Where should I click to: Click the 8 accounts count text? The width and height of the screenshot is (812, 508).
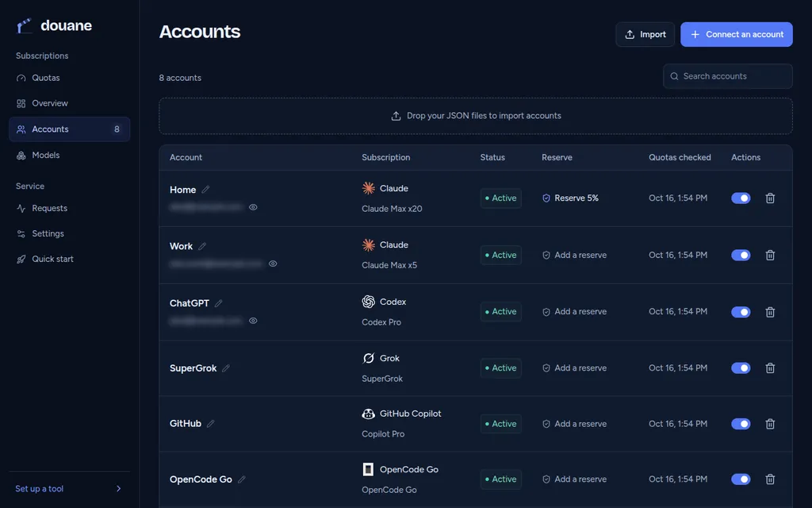[180, 78]
